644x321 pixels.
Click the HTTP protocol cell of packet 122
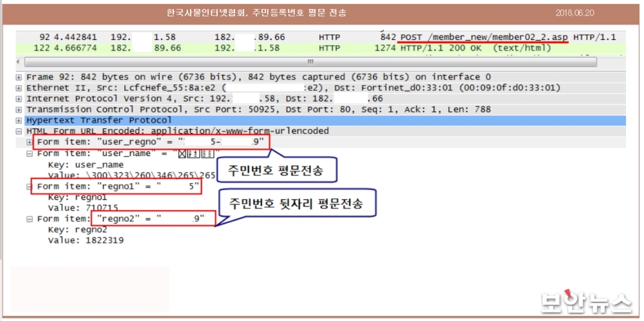coord(329,48)
